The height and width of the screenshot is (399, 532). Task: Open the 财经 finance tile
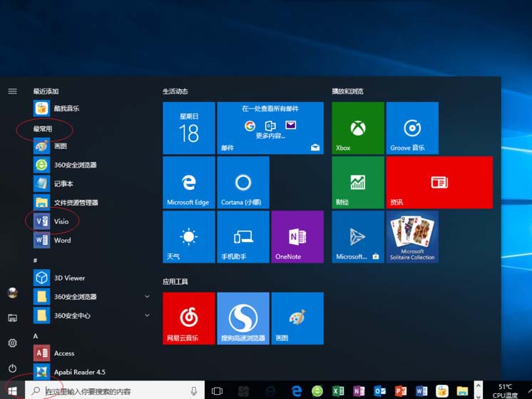coord(358,182)
